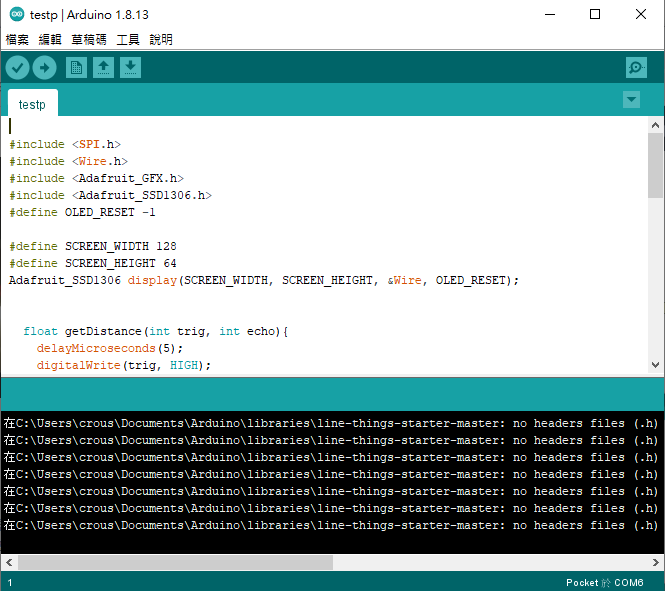The height and width of the screenshot is (591, 665).
Task: Click the Arduino logo in title bar
Action: (17, 14)
